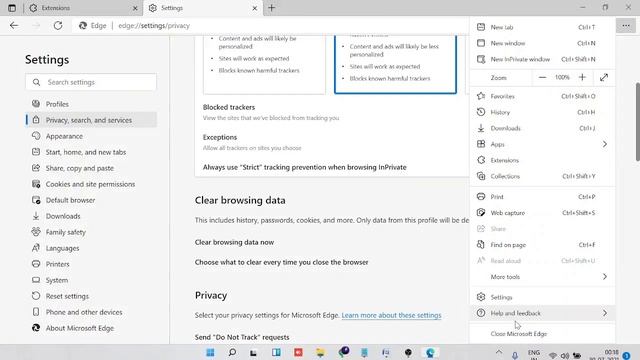640x360 pixels.
Task: Click the Printers icon in sidebar
Action: click(36, 264)
